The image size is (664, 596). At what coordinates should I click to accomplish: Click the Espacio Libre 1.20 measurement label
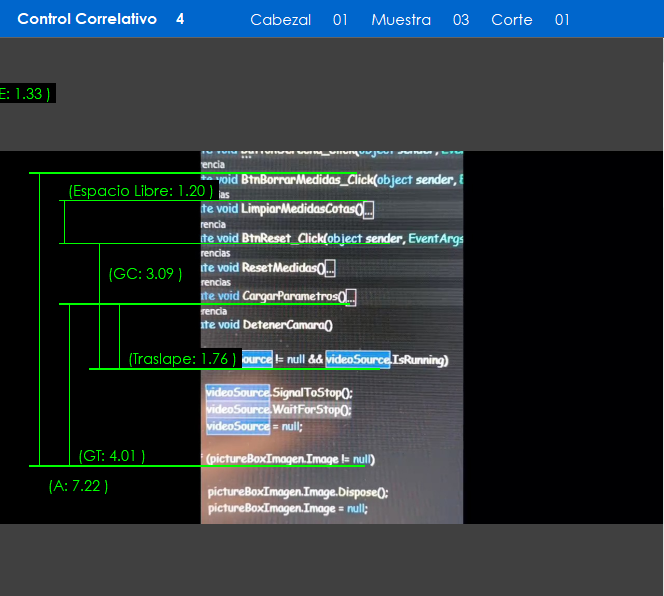pos(141,191)
